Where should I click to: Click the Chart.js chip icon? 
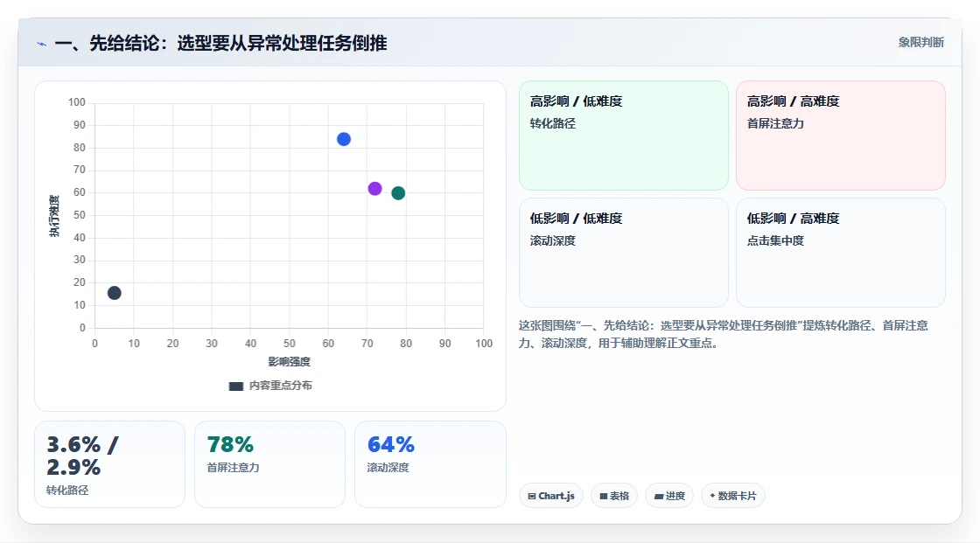point(532,496)
